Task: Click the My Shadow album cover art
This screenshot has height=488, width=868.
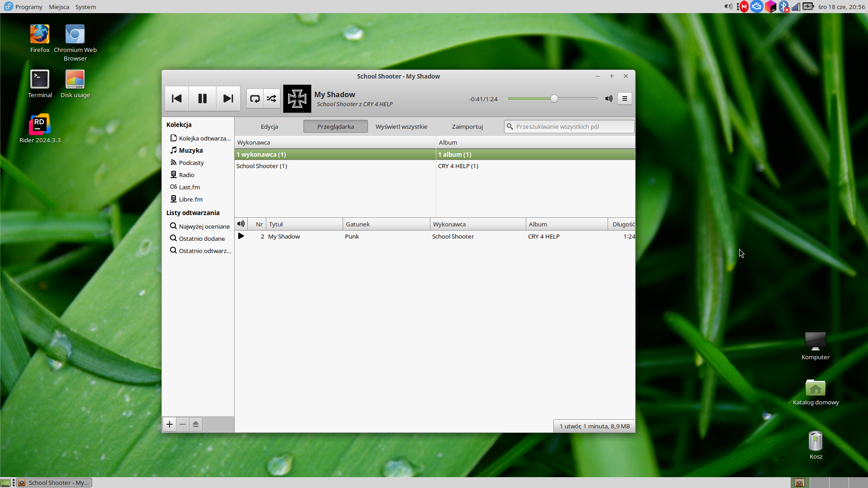Action: pyautogui.click(x=297, y=99)
